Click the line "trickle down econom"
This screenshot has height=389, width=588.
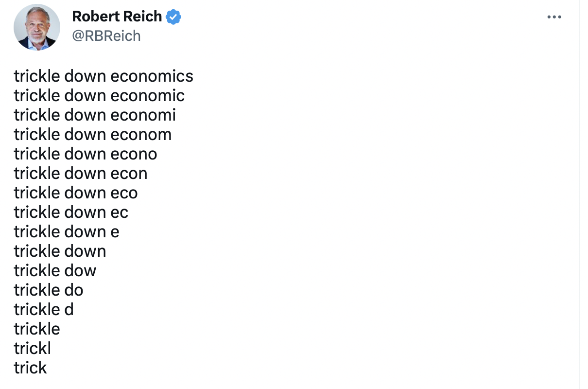tap(92, 135)
